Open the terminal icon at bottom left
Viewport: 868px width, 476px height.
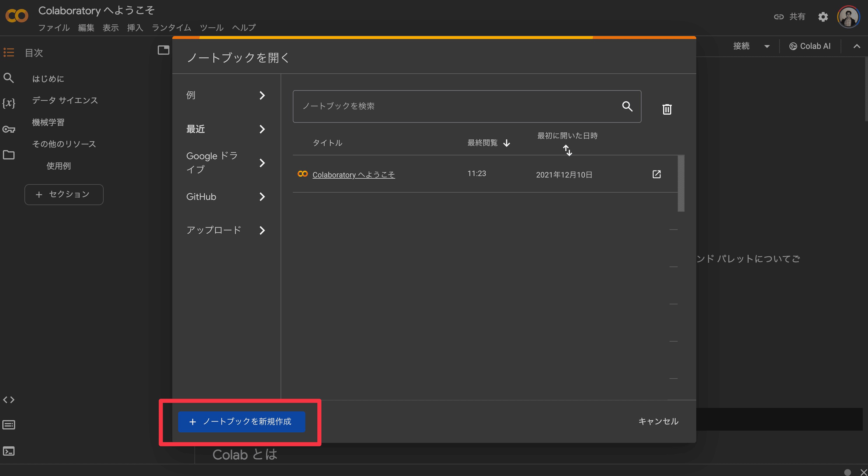(9, 451)
